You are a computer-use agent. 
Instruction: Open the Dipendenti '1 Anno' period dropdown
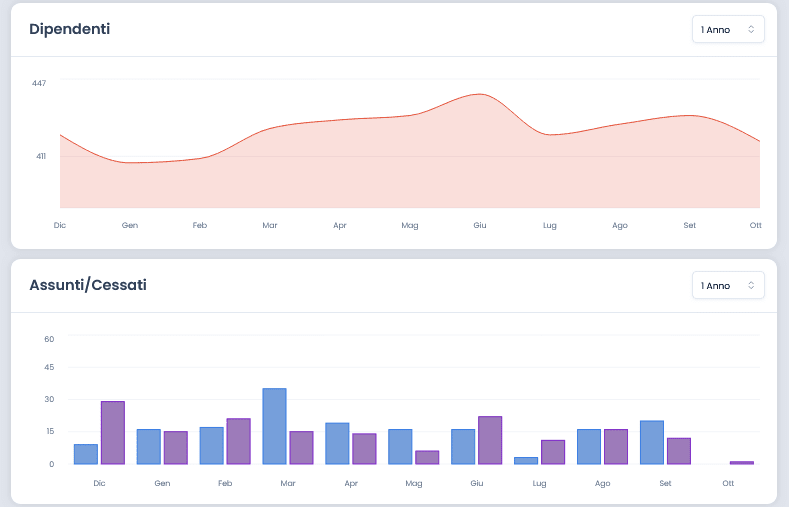[x=728, y=29]
